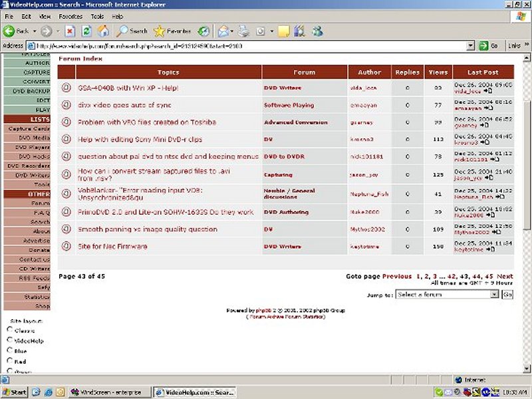Click the Mail envelope icon
532x399 pixels.
(x=223, y=31)
